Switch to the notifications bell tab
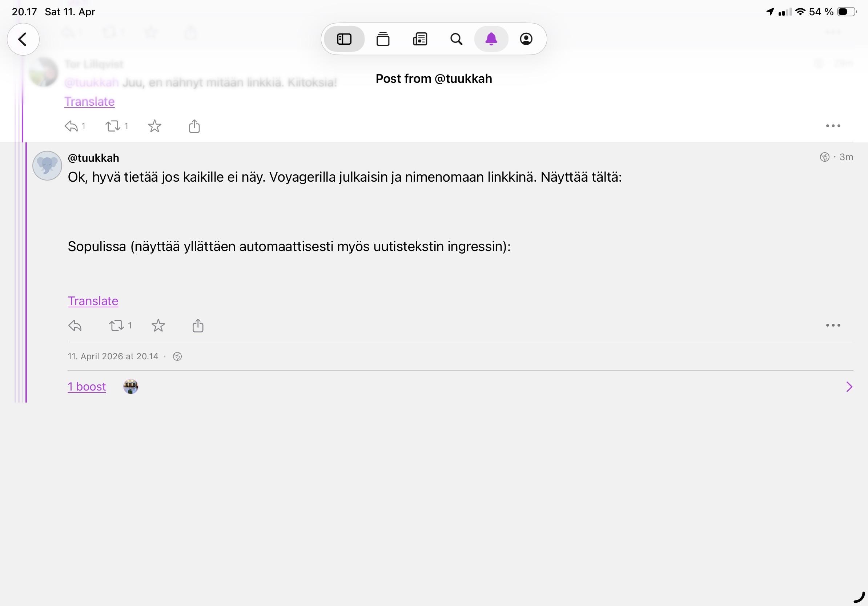 [x=491, y=39]
